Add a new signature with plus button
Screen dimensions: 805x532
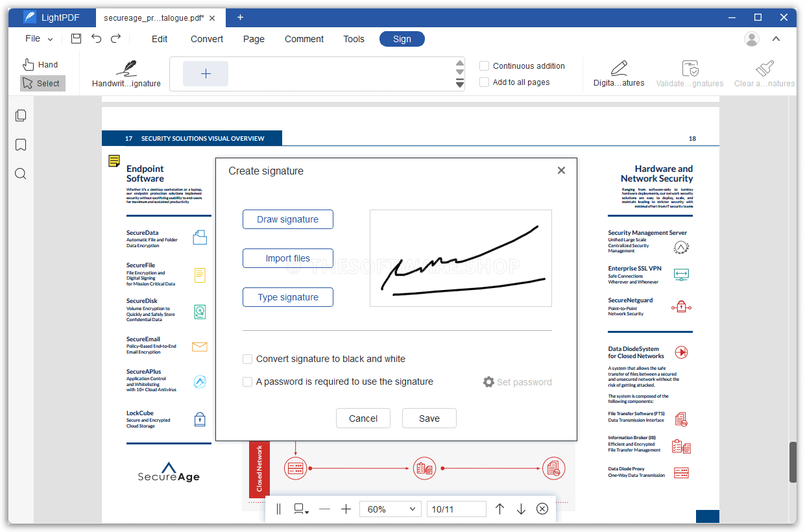(206, 73)
